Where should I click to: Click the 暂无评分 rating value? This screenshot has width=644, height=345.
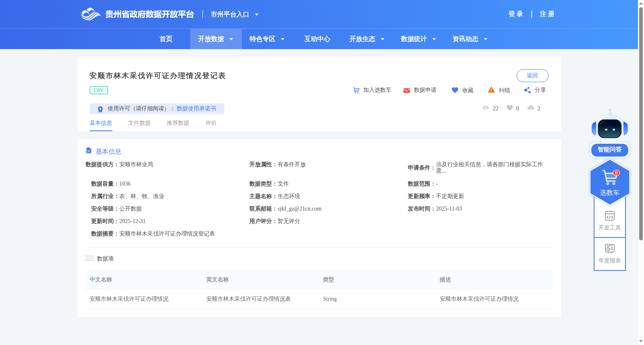click(289, 221)
